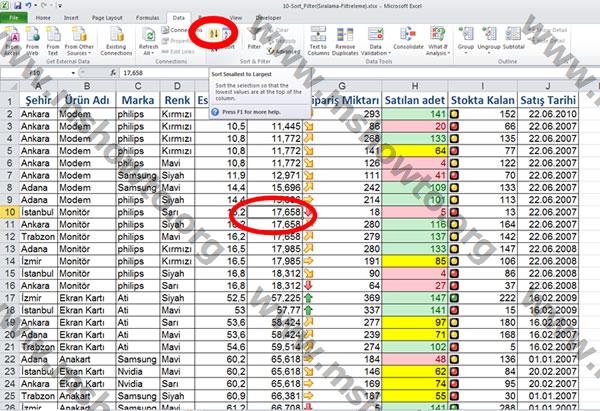This screenshot has width=600, height=411.
Task: Click the Refresh All icon
Action: pyautogui.click(x=148, y=34)
